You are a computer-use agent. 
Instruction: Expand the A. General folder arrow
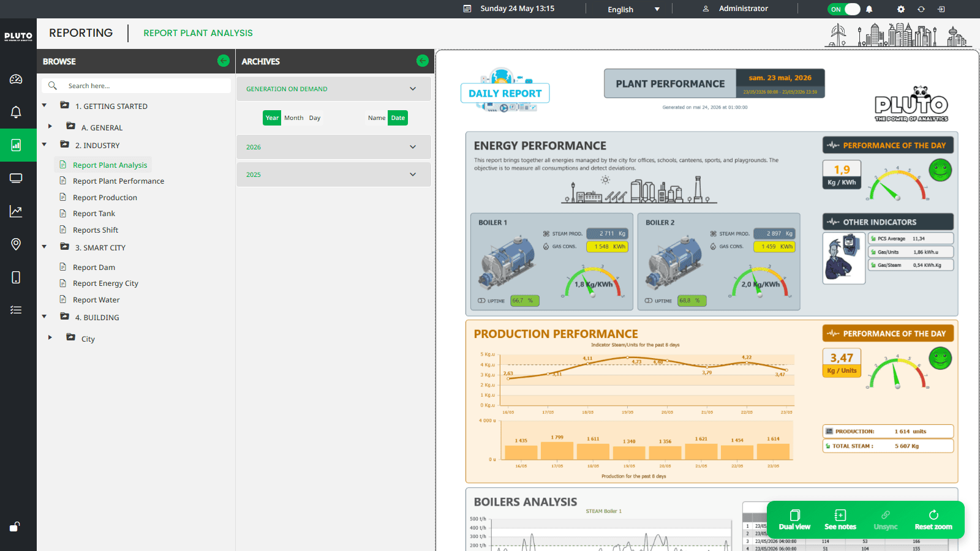point(50,126)
